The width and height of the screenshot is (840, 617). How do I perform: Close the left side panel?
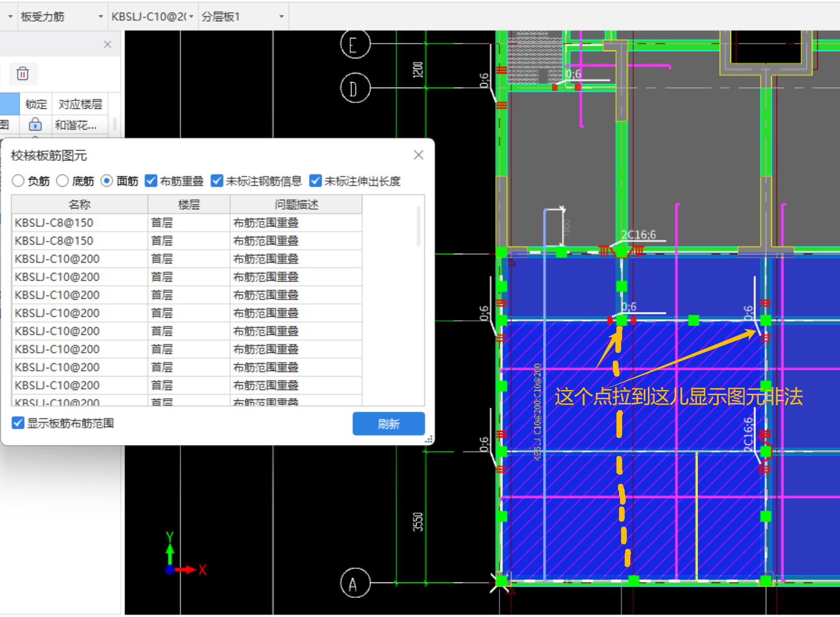pyautogui.click(x=107, y=44)
